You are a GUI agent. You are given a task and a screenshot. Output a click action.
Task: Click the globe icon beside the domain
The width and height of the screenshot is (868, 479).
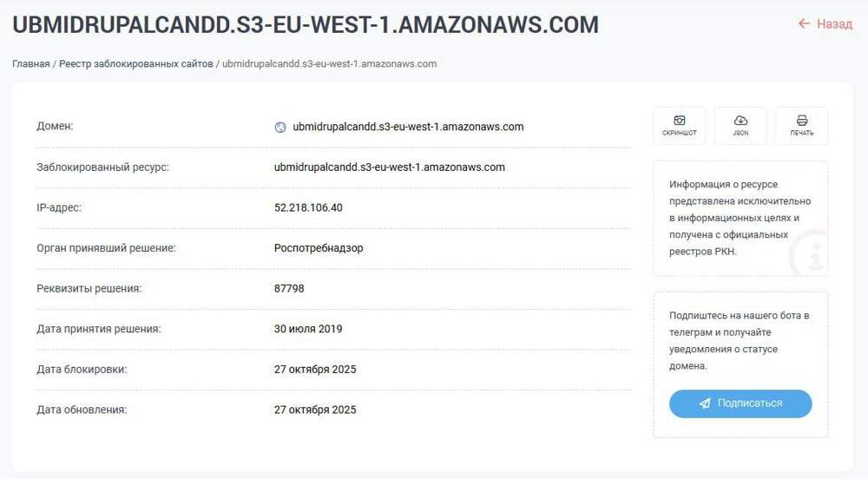[x=280, y=127]
